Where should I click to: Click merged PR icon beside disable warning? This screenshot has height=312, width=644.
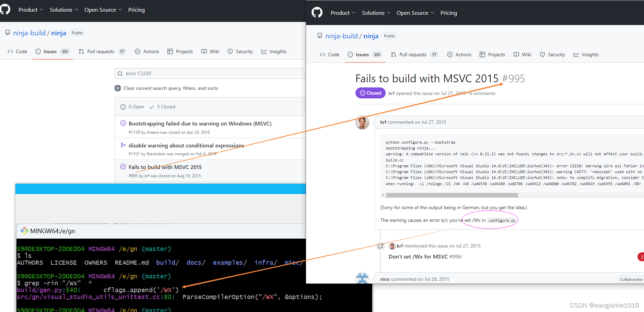[123, 145]
